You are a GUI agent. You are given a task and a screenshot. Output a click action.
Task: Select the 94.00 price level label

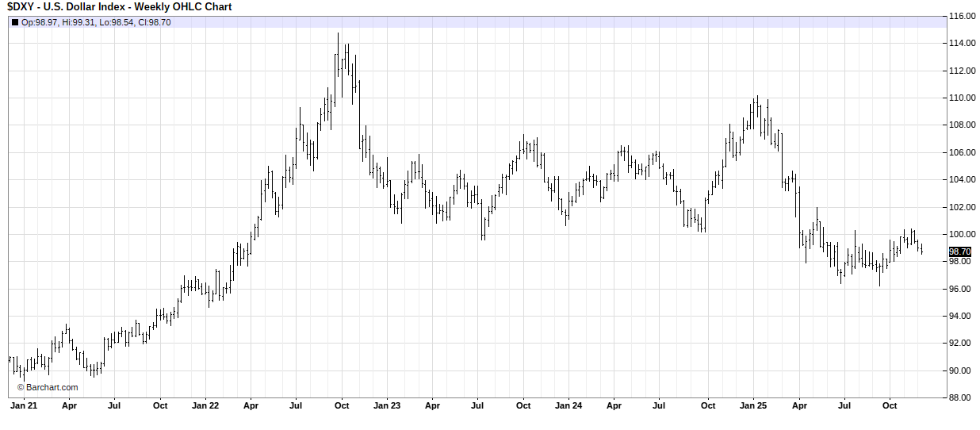point(963,316)
